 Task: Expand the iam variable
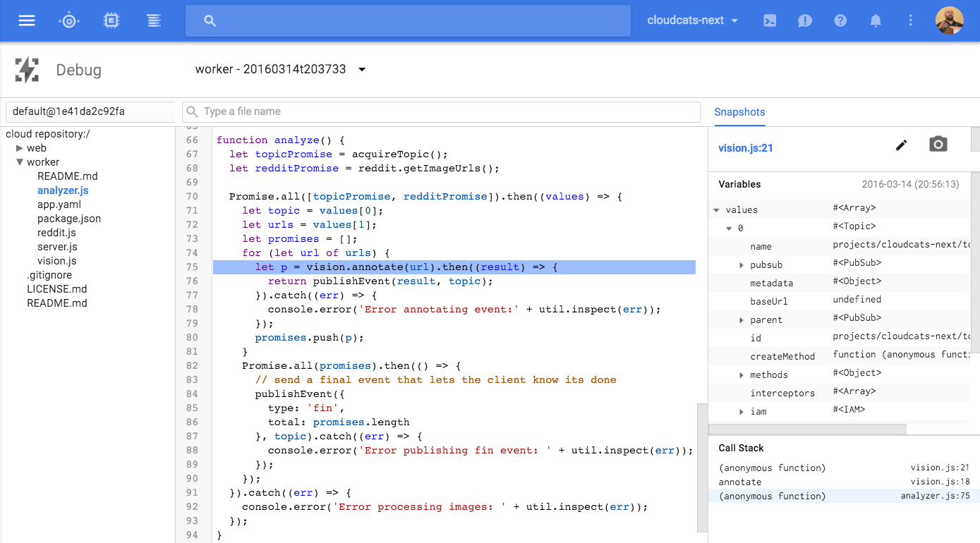(742, 411)
